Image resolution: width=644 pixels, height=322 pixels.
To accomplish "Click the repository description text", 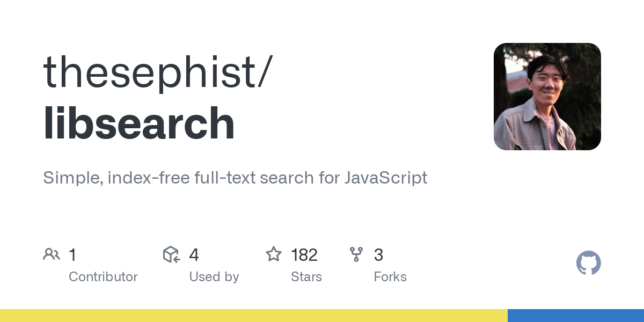I will point(235,178).
